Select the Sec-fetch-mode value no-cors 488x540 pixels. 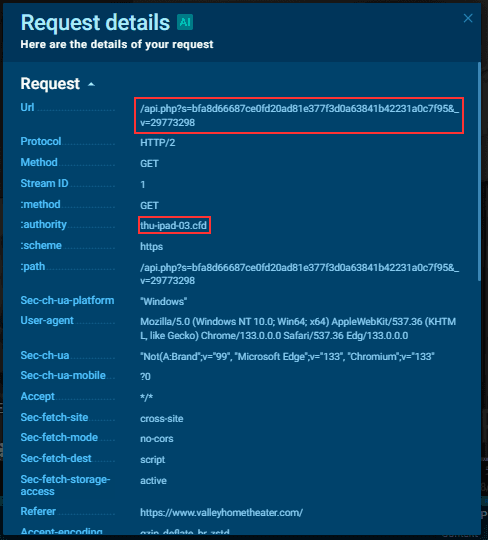(157, 439)
